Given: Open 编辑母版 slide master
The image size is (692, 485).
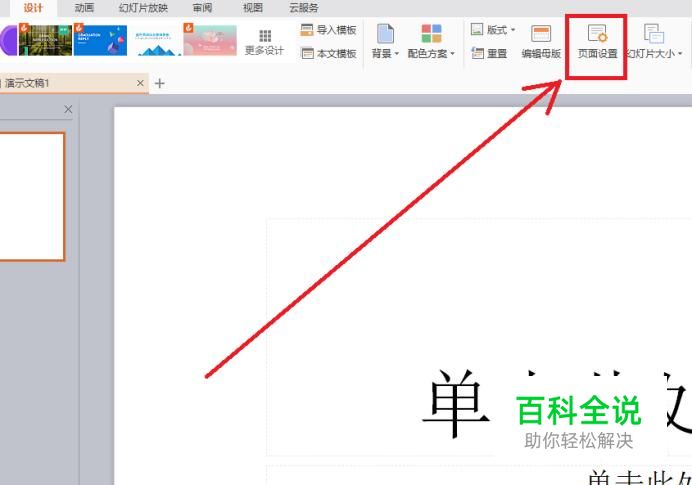Looking at the screenshot, I should pyautogui.click(x=541, y=42).
